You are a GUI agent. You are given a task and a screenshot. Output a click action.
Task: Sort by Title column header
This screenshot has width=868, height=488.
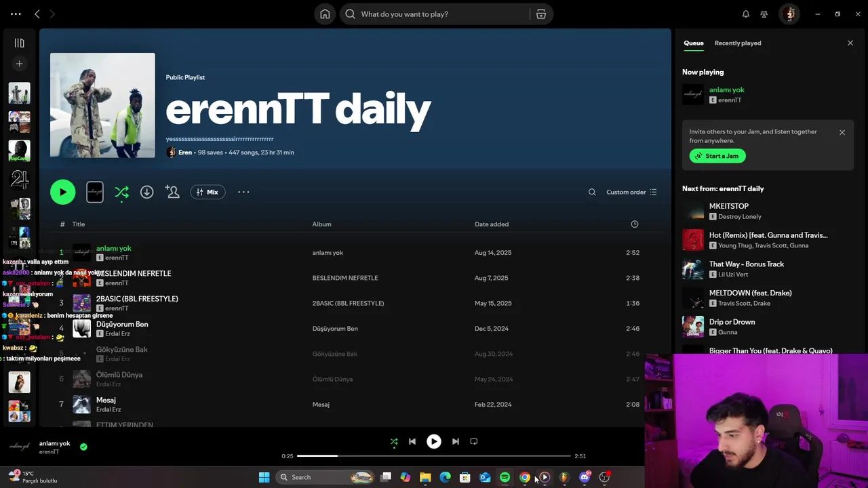click(79, 224)
